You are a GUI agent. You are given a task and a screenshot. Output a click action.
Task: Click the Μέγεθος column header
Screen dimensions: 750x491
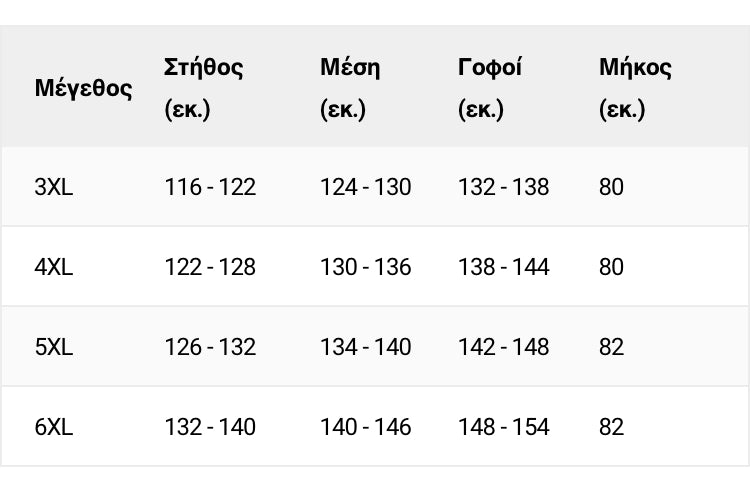(83, 88)
